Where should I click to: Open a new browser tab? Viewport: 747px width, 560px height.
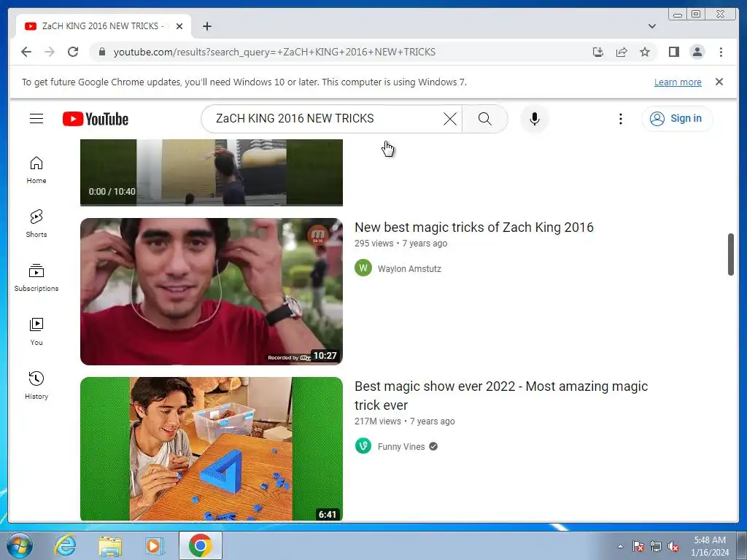click(206, 26)
